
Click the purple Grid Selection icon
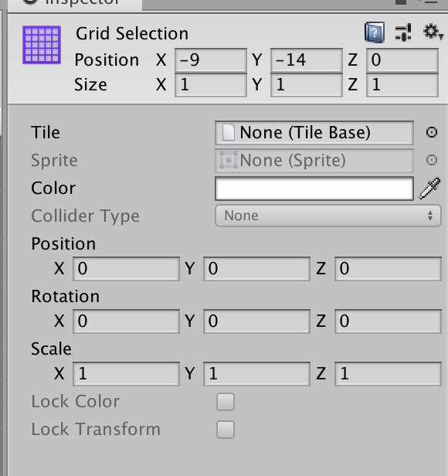click(42, 45)
